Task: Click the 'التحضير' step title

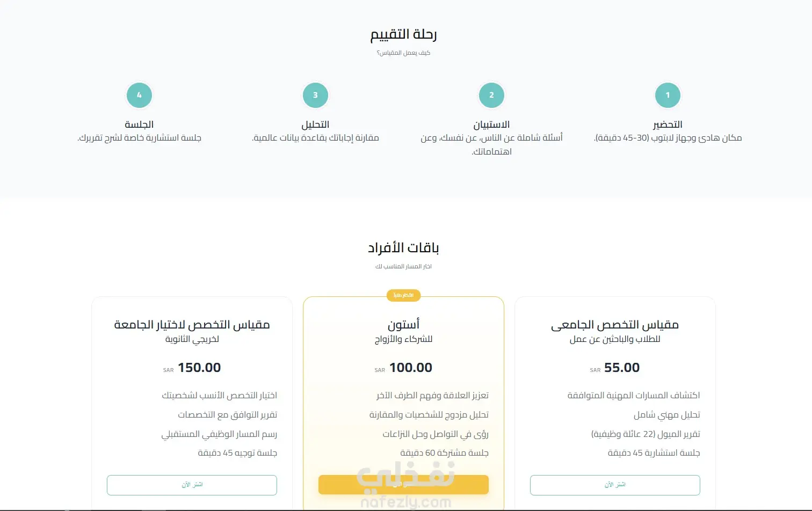Action: pyautogui.click(x=668, y=125)
